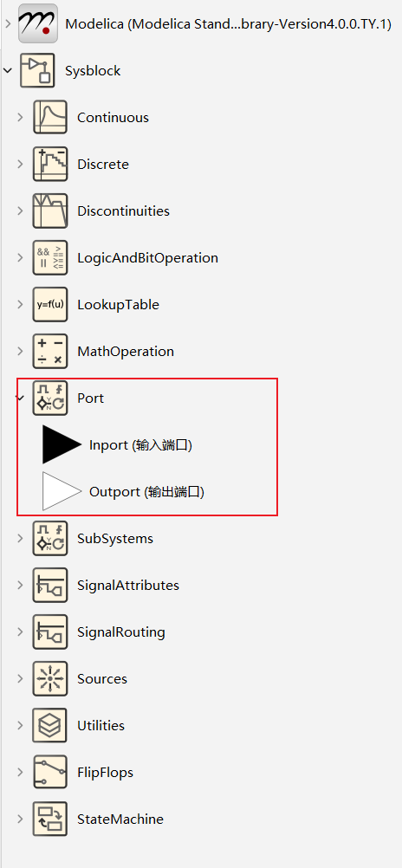
Task: Select the Sysblock package icon
Action: pyautogui.click(x=37, y=70)
